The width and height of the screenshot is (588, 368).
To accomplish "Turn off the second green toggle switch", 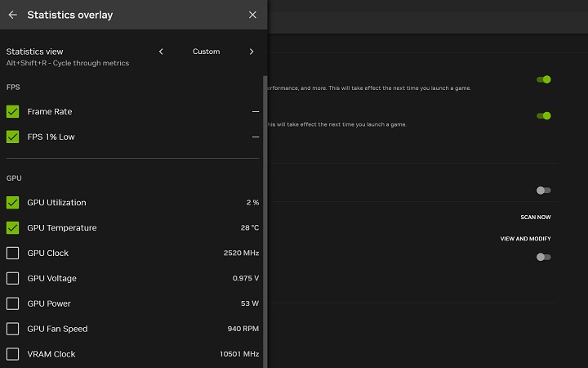I will pyautogui.click(x=543, y=115).
